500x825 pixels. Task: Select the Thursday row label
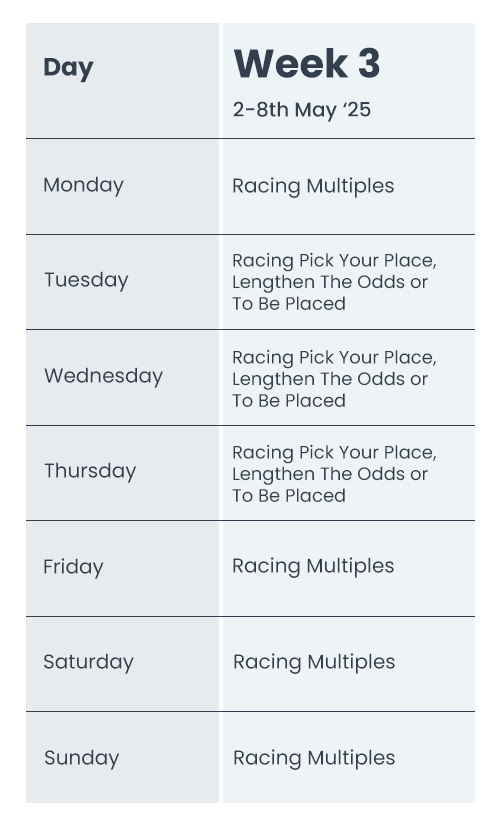90,471
